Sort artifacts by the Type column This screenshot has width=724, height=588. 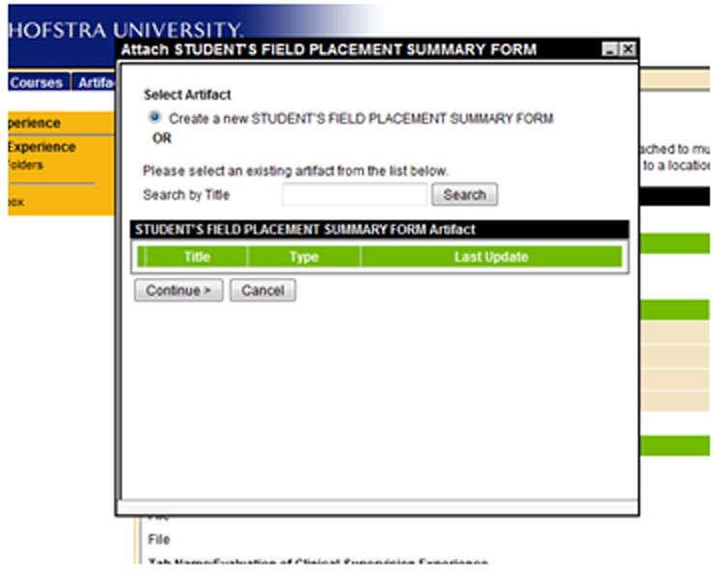click(304, 257)
